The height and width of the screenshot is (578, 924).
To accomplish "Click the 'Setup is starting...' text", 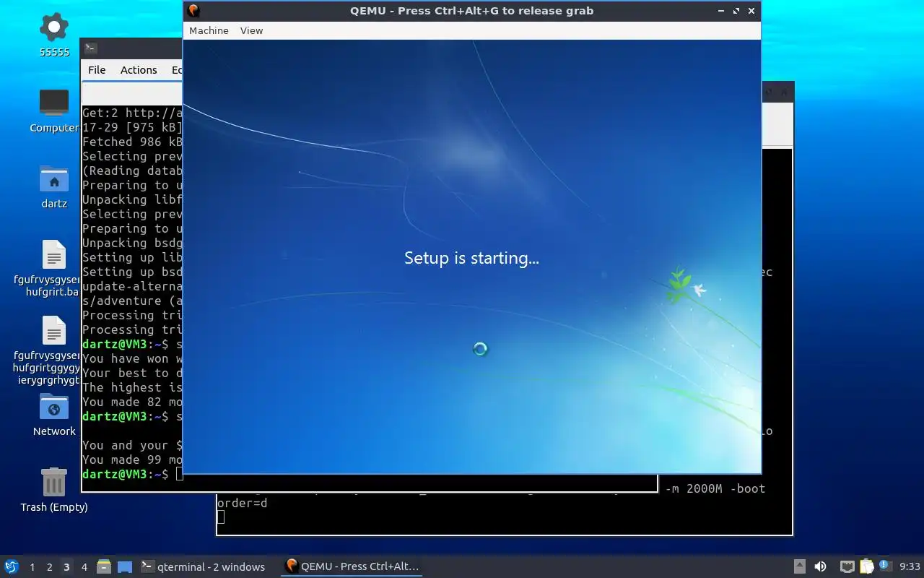I will point(471,258).
